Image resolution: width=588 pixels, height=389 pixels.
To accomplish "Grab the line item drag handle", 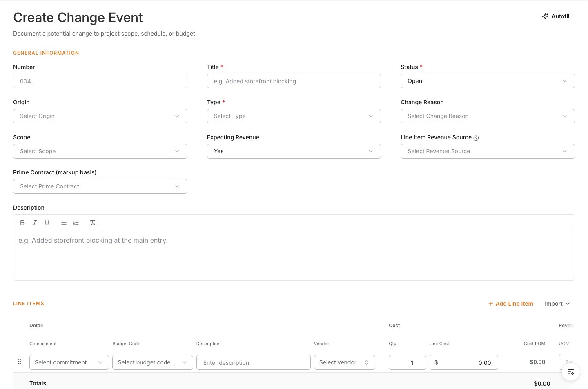I will click(x=20, y=362).
